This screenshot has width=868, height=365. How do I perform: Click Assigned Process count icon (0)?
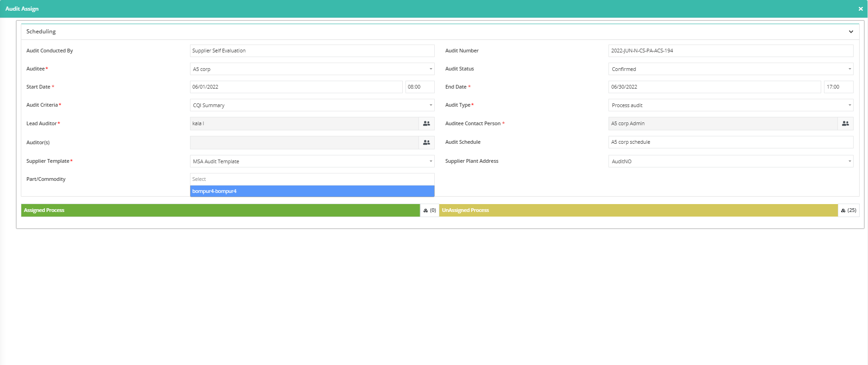[430, 210]
